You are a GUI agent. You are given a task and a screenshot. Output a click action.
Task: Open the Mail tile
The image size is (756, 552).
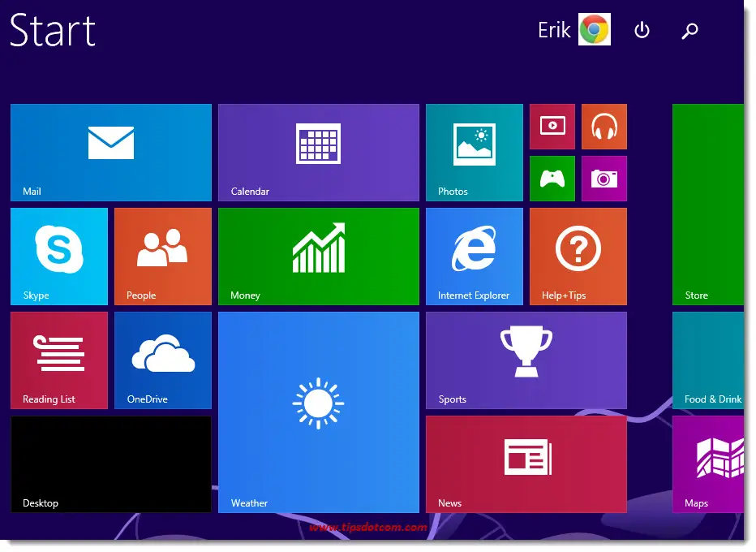(111, 153)
